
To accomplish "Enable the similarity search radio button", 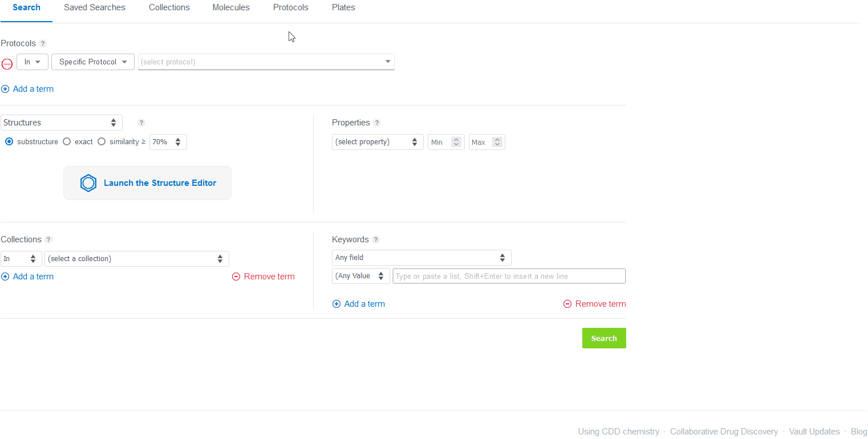I will tap(102, 142).
